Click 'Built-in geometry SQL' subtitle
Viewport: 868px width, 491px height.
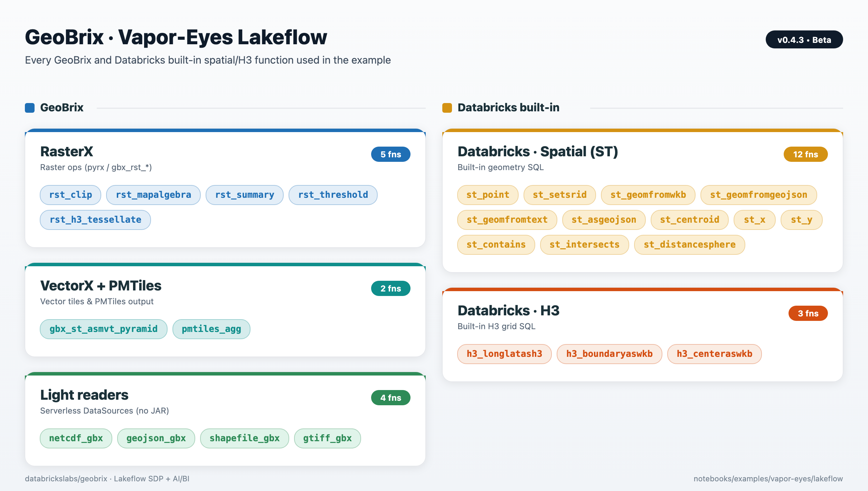501,167
